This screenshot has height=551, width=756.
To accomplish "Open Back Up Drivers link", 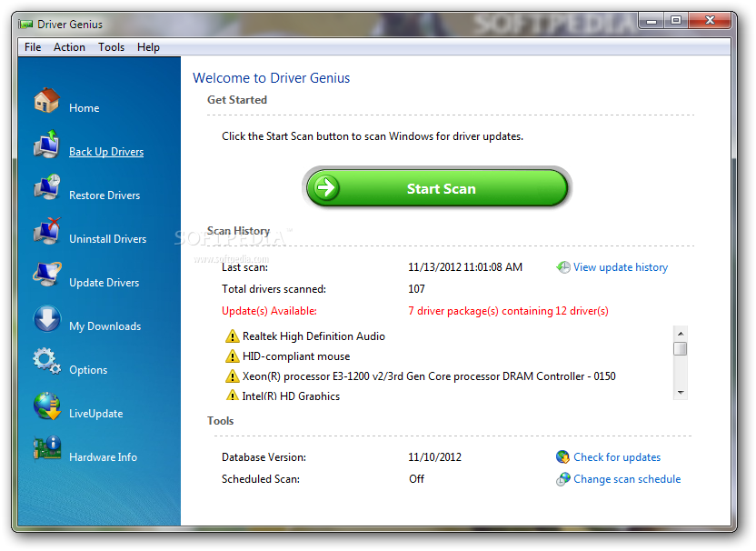I will pyautogui.click(x=106, y=152).
